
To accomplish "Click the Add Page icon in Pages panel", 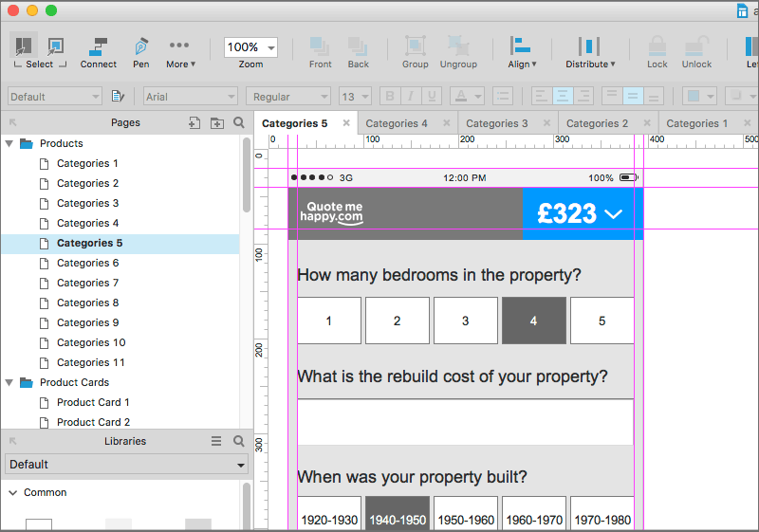I will point(194,122).
